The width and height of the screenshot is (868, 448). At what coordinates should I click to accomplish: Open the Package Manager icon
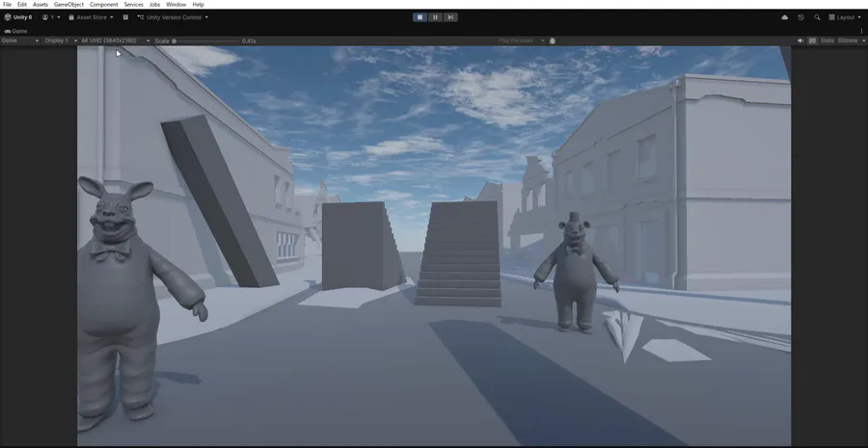(125, 17)
